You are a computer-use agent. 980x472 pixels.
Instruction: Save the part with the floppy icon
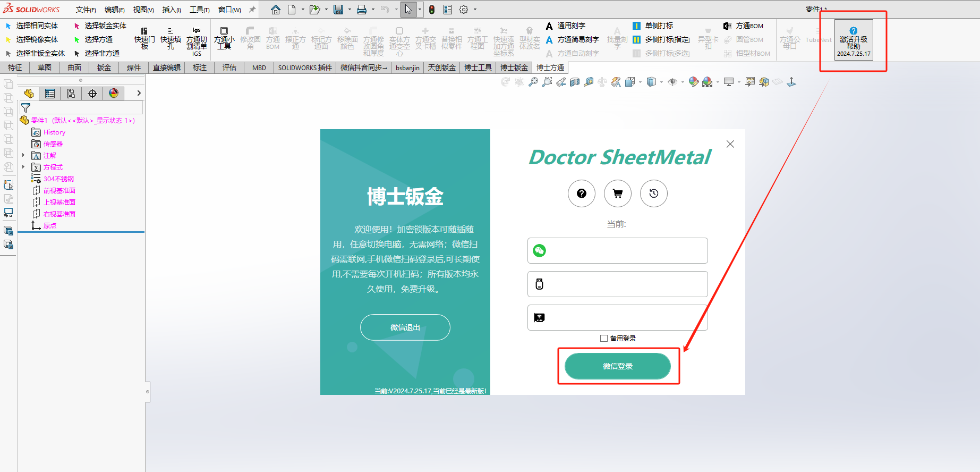point(338,10)
